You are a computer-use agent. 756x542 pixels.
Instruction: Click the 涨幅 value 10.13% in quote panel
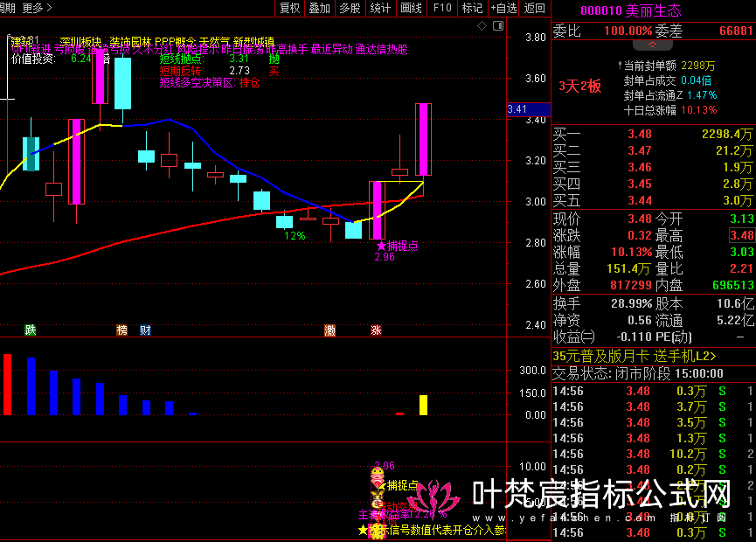632,252
